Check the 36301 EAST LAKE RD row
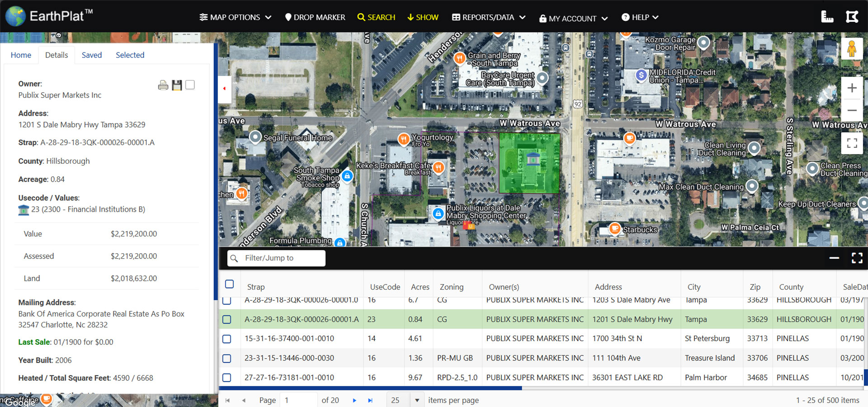This screenshot has width=868, height=407. tap(227, 378)
